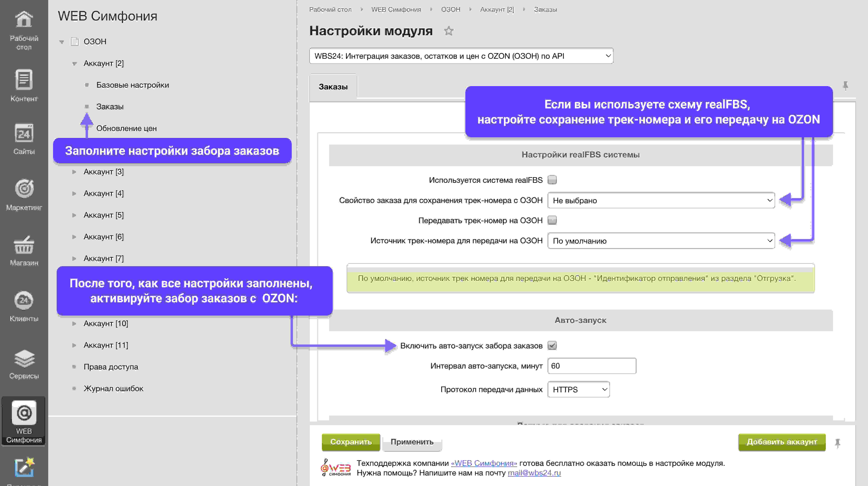This screenshot has width=868, height=486.
Task: Expand the Аккаунт [10] tree node
Action: click(x=74, y=323)
